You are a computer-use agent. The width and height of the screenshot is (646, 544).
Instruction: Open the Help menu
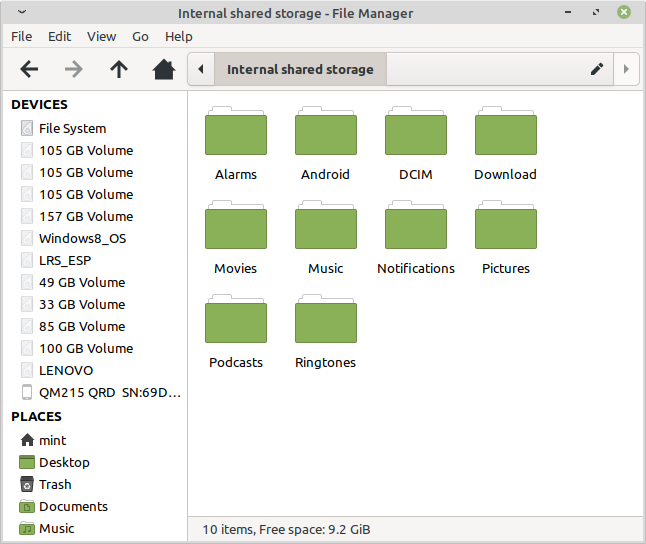coord(179,37)
